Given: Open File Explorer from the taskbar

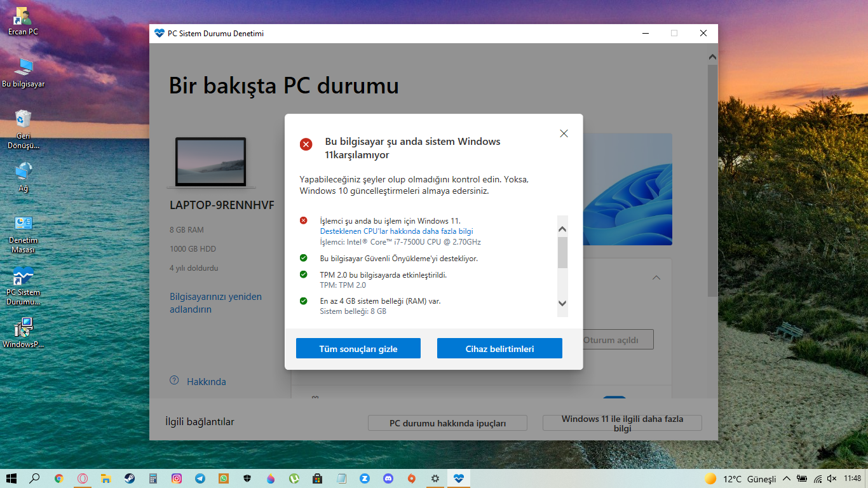Looking at the screenshot, I should point(106,478).
